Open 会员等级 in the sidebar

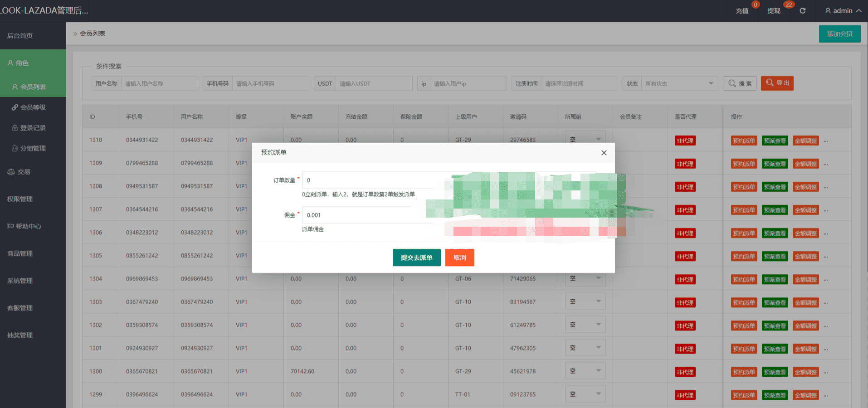(x=33, y=107)
